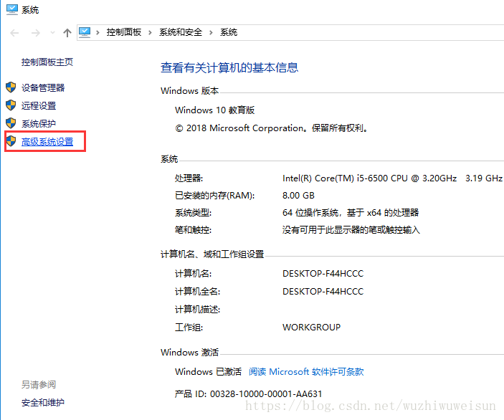Expand chevron before 控制面板 breadcrumb

tap(98, 32)
